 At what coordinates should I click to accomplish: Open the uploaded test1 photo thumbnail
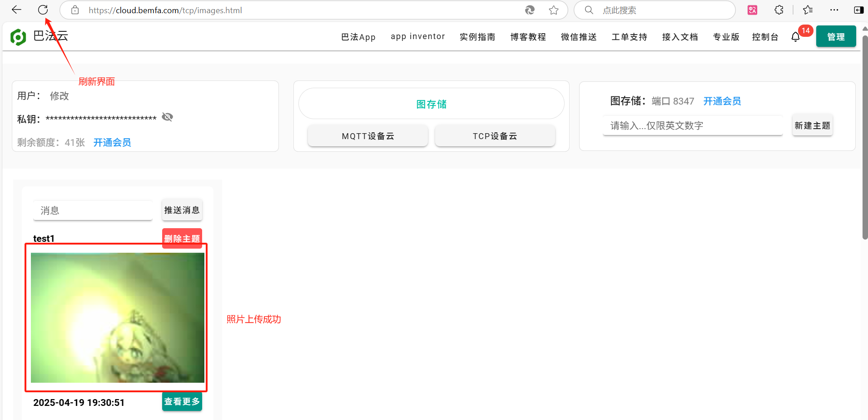118,318
